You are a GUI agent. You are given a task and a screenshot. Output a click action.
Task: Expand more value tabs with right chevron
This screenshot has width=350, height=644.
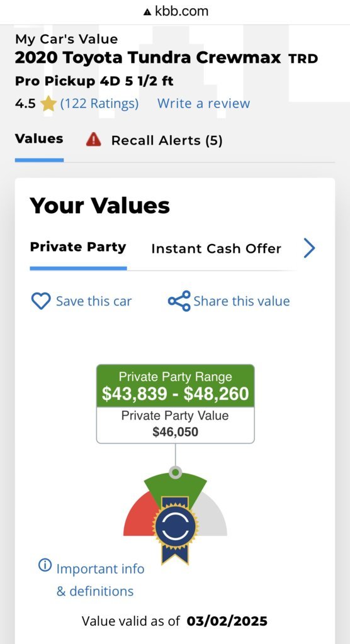(x=309, y=248)
